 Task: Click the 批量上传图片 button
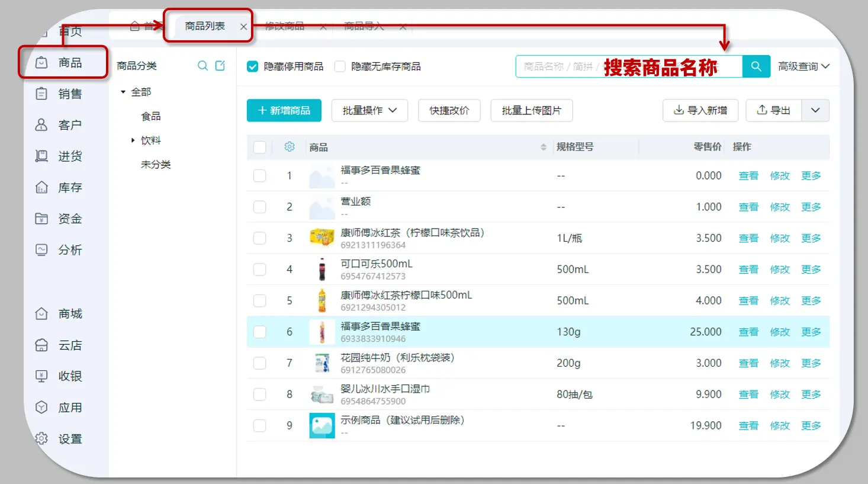532,110
